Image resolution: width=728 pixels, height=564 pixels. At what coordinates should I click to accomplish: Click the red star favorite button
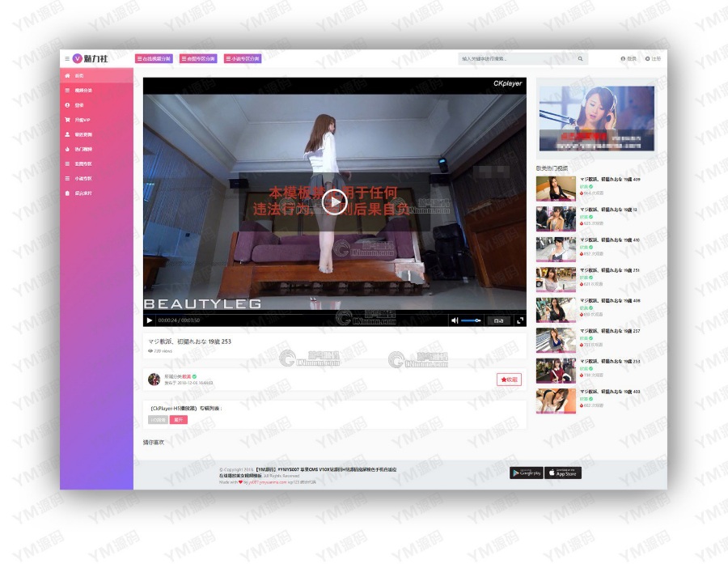[509, 380]
